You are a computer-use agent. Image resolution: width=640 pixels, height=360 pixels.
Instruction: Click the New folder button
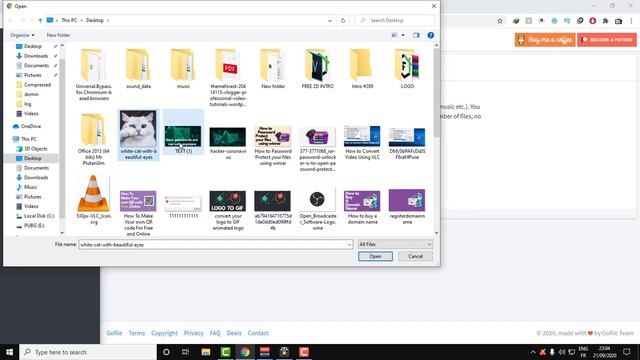58,35
